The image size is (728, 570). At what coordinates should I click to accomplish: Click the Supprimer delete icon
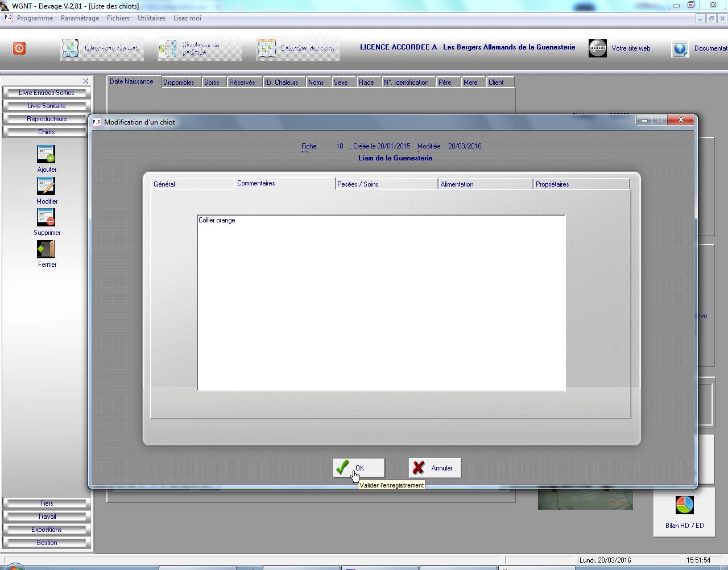pos(46,218)
